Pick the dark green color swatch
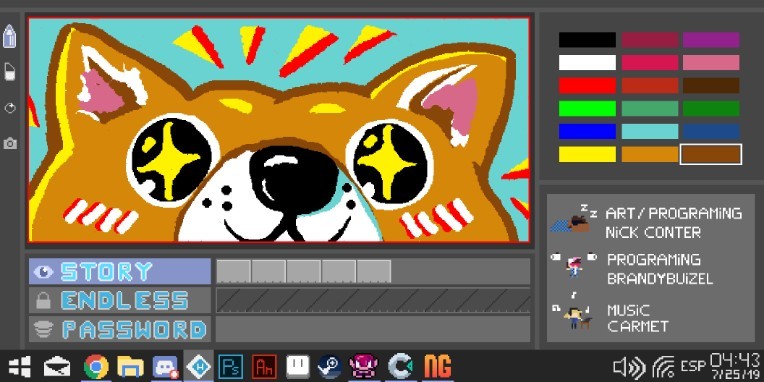 (711, 108)
